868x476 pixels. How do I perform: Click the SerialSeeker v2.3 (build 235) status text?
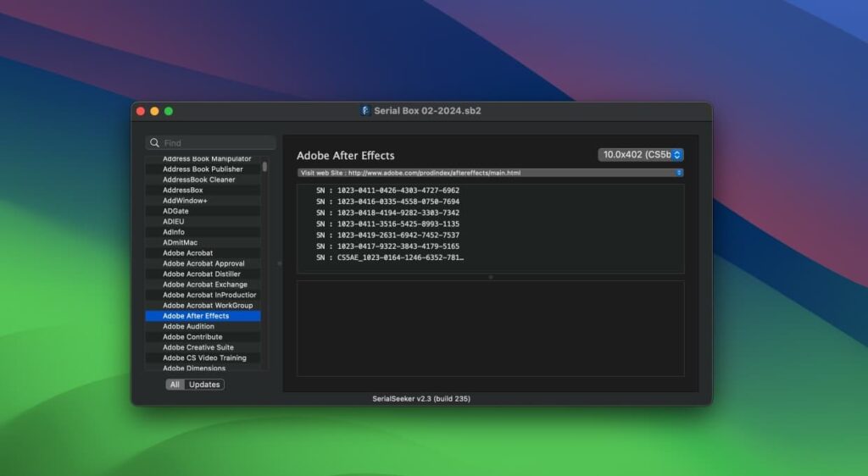[x=421, y=399]
